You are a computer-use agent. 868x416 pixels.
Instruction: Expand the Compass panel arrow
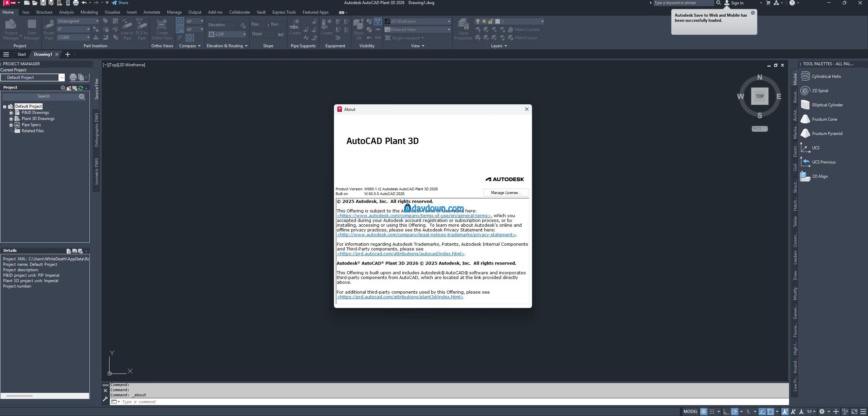[x=199, y=46]
